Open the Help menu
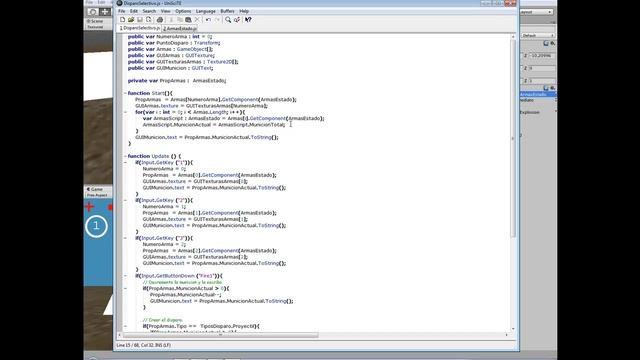The height and width of the screenshot is (360, 640). [244, 11]
